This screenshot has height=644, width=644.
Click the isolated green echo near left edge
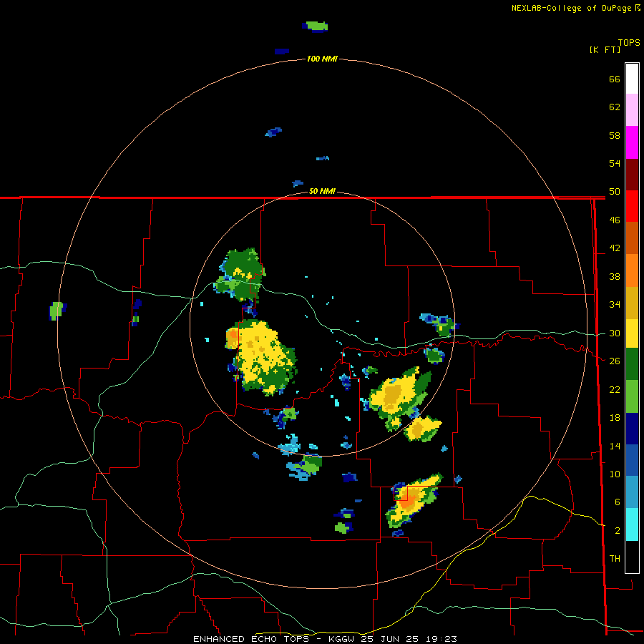coord(57,310)
